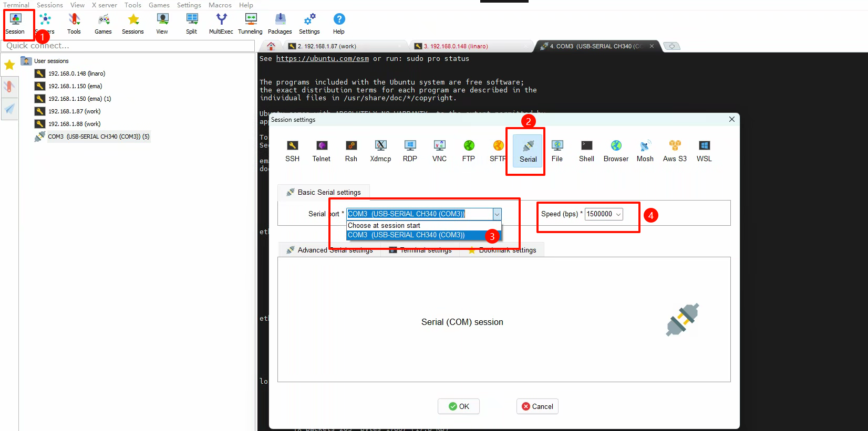Open the Help menu in the menu bar
The height and width of the screenshot is (431, 868).
[x=246, y=5]
